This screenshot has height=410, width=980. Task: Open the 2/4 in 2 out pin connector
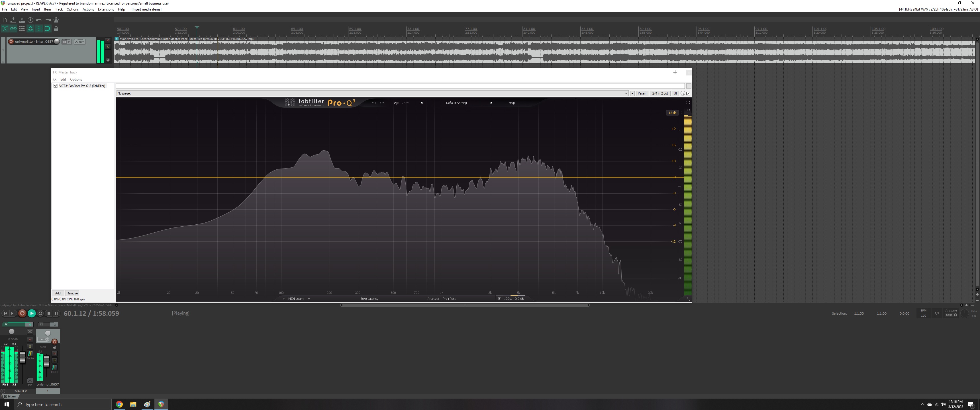coord(660,93)
